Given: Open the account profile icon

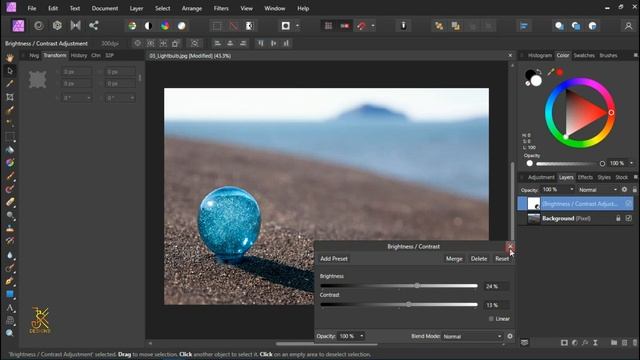Looking at the screenshot, I should click(x=628, y=26).
